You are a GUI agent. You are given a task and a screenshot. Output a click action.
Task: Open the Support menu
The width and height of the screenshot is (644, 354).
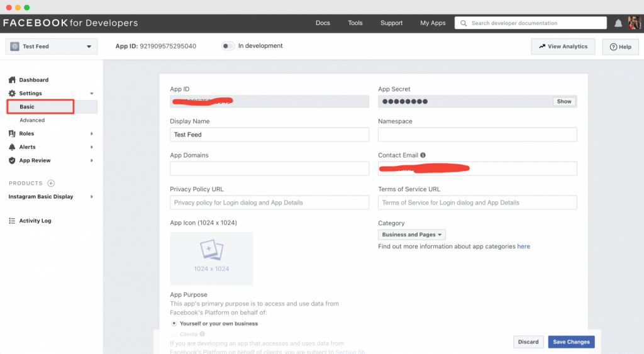coord(391,23)
